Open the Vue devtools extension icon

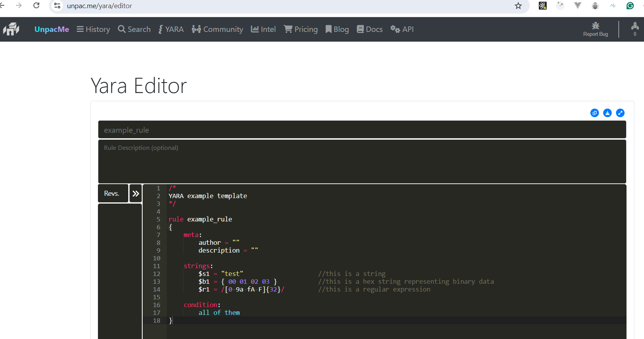(x=578, y=5)
